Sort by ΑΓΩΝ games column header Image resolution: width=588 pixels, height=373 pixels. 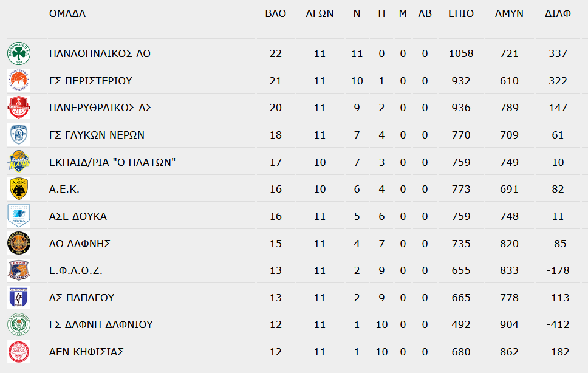(320, 13)
